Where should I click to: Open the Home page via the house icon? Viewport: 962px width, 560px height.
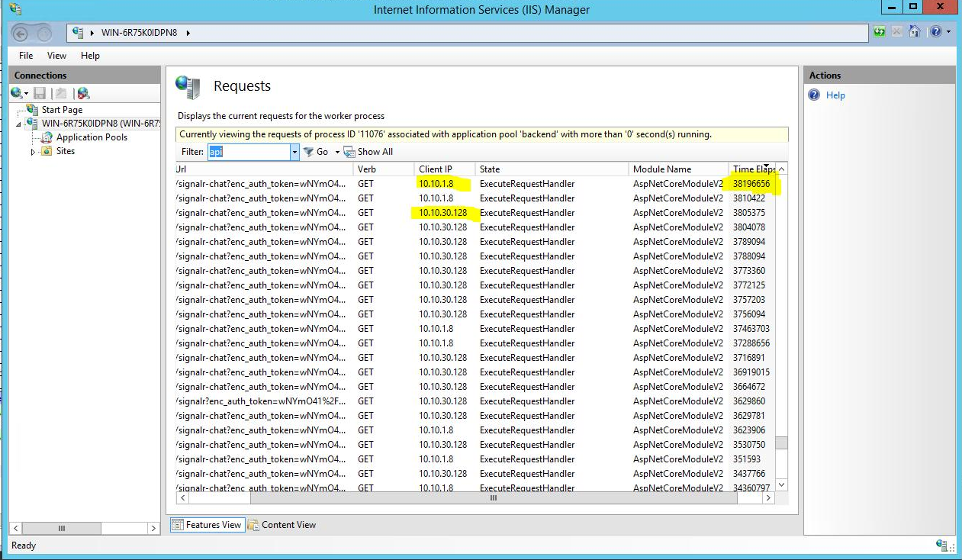click(x=915, y=31)
